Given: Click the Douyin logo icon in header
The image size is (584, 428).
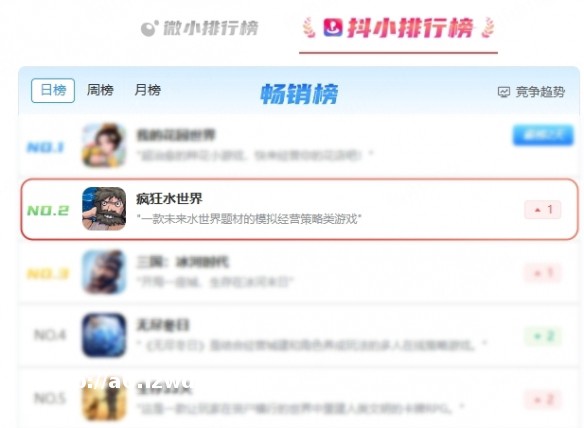Looking at the screenshot, I should [333, 28].
